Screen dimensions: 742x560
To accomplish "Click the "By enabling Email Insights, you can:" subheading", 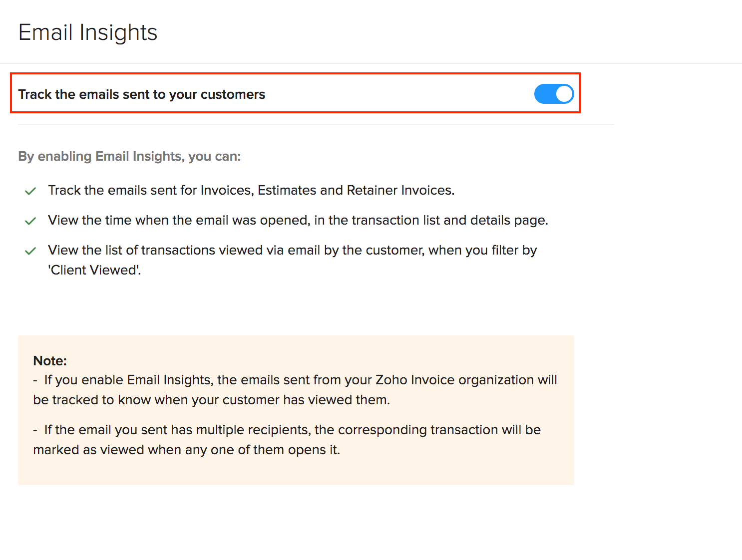I will click(129, 156).
